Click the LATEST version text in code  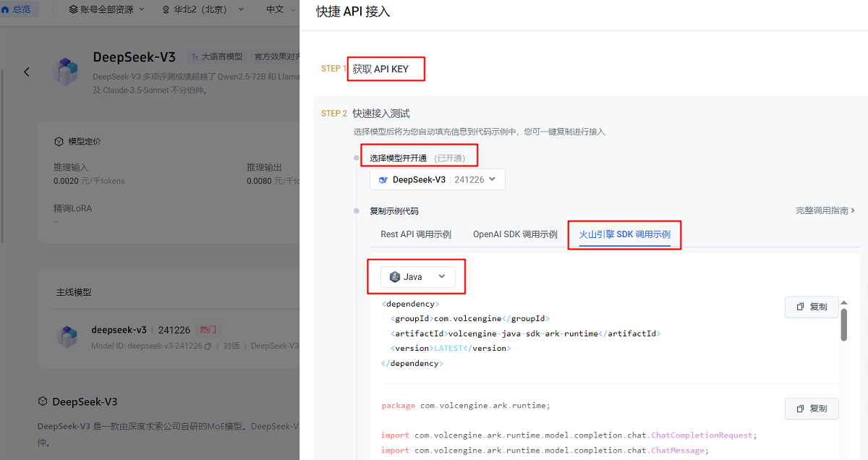(448, 348)
